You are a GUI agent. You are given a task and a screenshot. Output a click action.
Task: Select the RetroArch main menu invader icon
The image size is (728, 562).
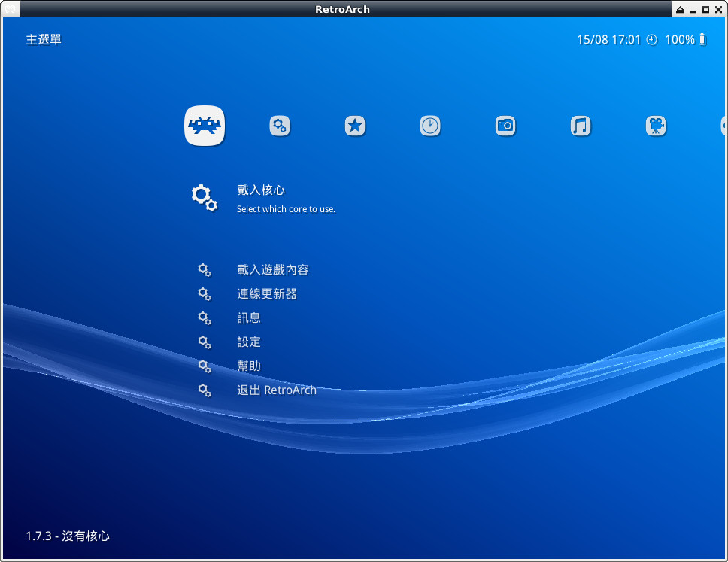click(205, 126)
